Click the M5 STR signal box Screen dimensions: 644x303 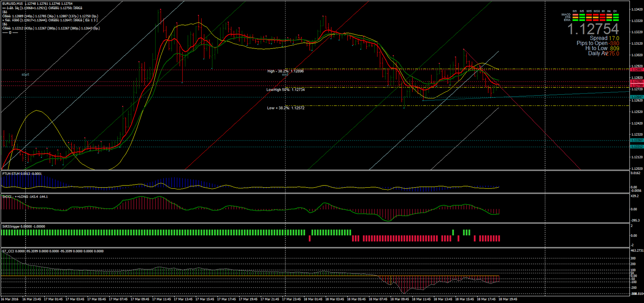(582, 17)
